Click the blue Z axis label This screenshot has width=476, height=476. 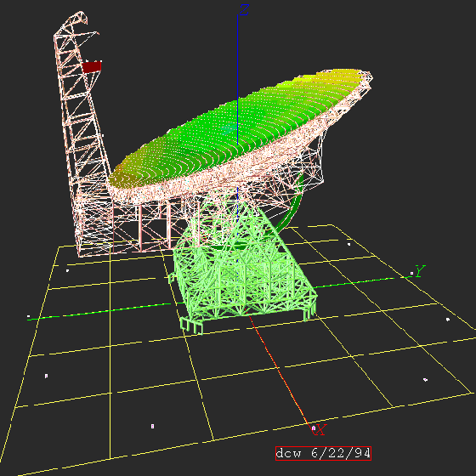coord(244,10)
